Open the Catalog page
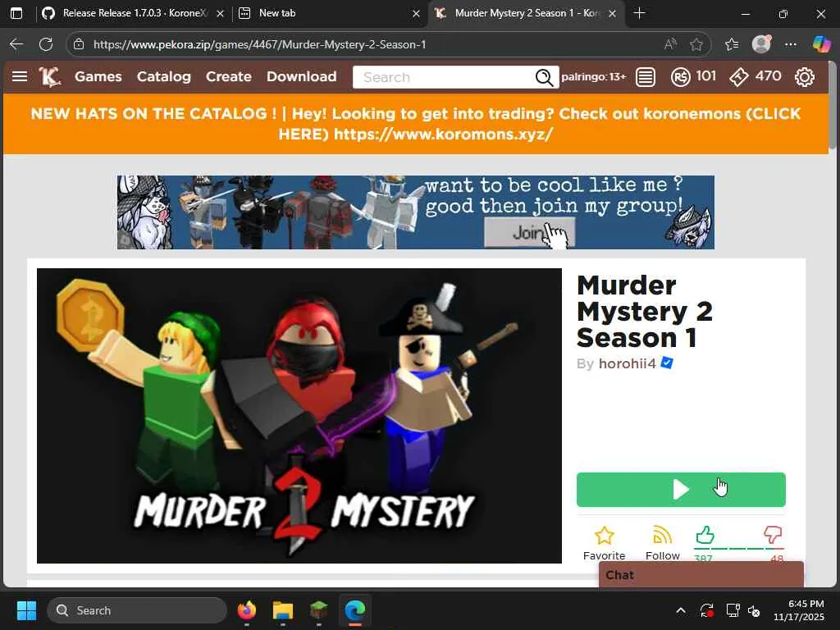The width and height of the screenshot is (840, 630). 163,76
